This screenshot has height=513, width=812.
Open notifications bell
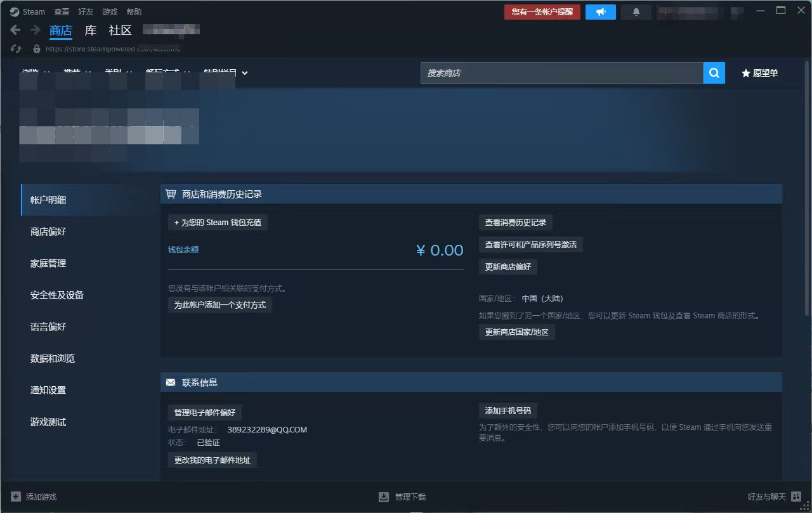(x=636, y=12)
